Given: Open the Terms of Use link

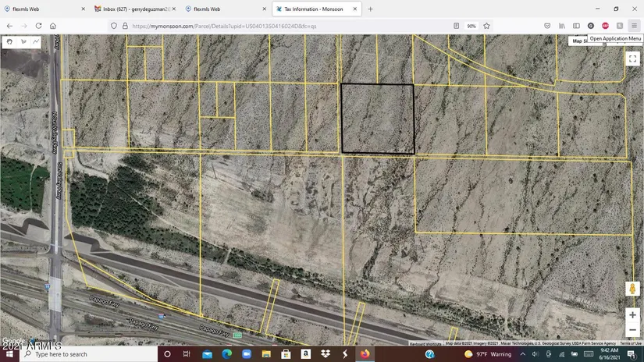Looking at the screenshot, I should pos(631,343).
